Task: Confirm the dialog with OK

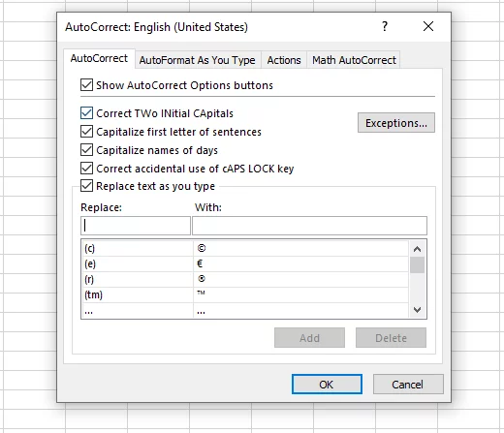Action: pyautogui.click(x=327, y=385)
